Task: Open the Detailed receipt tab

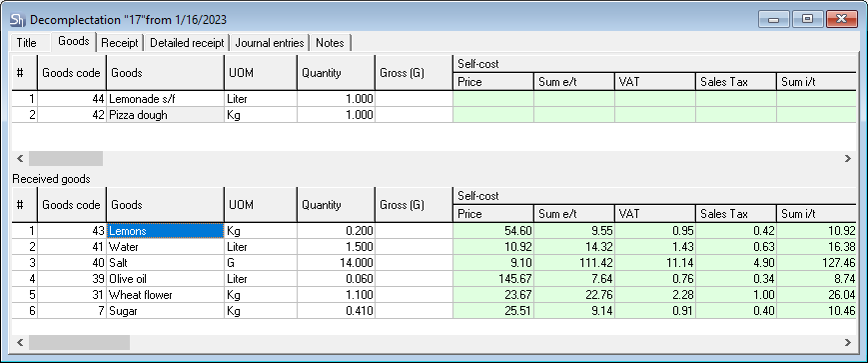Action: (187, 43)
